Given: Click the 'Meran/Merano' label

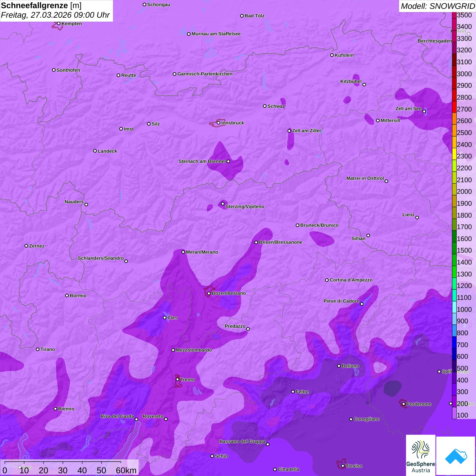Looking at the screenshot, I should [x=202, y=252].
